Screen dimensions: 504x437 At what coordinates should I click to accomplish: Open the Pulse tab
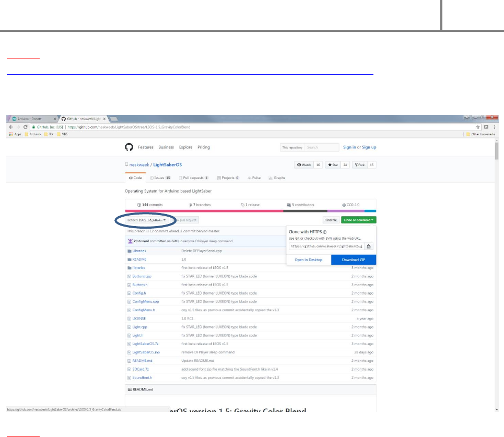[x=254, y=178]
